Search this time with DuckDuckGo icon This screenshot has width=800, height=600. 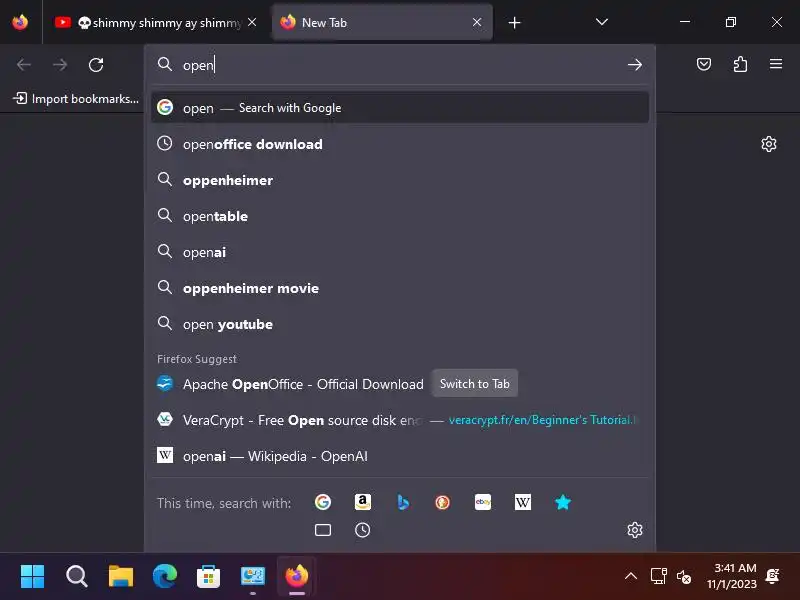point(442,503)
